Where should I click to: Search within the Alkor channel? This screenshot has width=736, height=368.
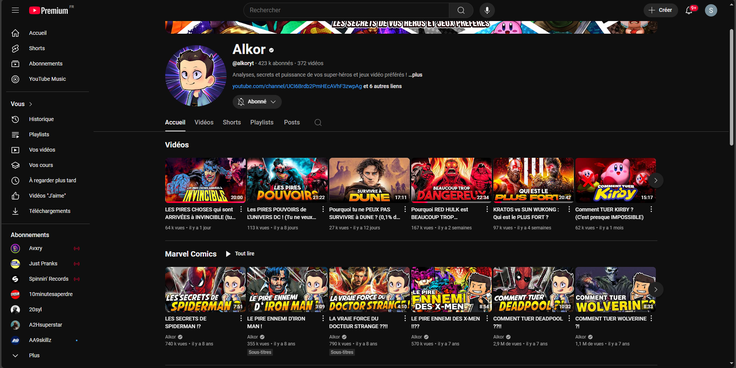(x=318, y=123)
